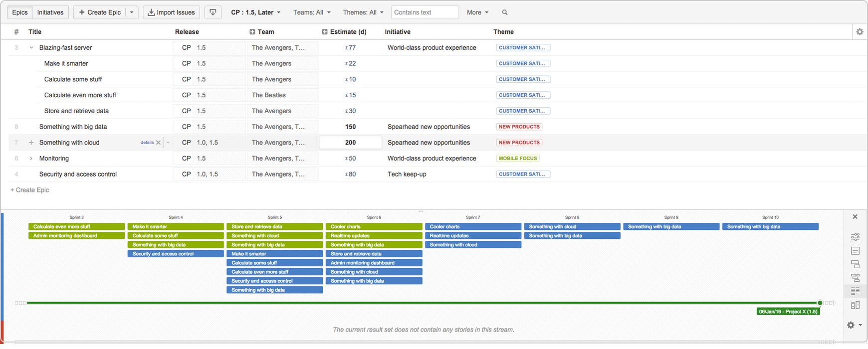Image resolution: width=868 pixels, height=349 pixels.
Task: Click X icon beside details link
Action: pos(158,143)
